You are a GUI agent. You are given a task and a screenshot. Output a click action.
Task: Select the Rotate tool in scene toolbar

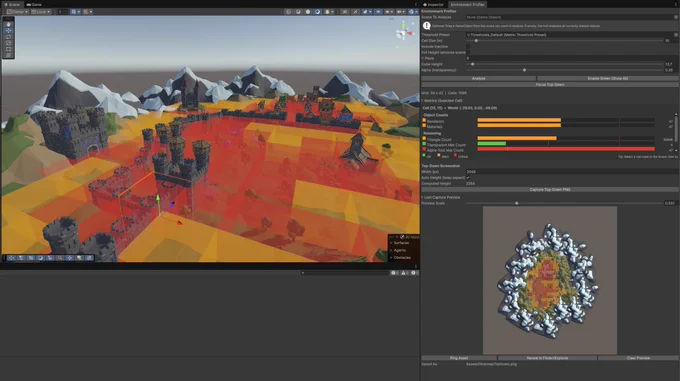(8, 37)
